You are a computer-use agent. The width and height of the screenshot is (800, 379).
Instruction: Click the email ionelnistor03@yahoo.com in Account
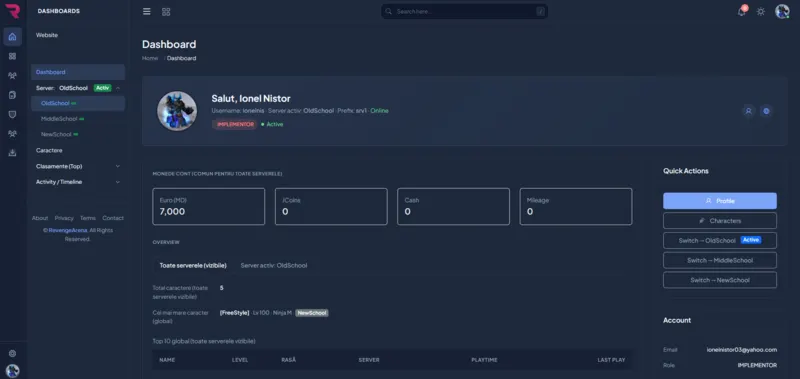point(742,350)
